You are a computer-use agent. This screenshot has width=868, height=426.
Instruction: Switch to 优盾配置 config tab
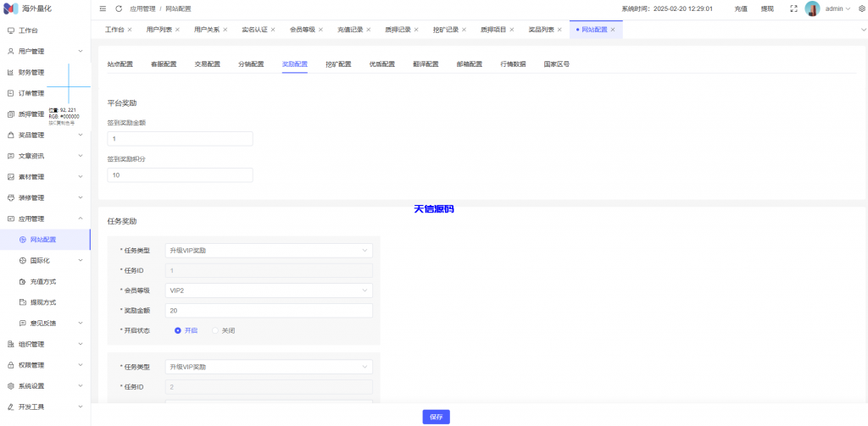382,64
